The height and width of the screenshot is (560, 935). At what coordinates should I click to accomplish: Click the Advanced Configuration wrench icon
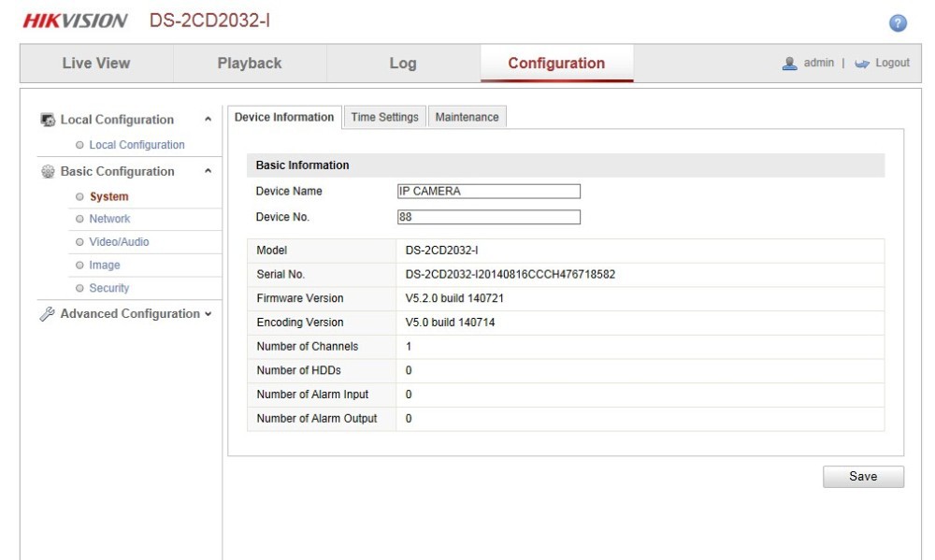point(48,314)
